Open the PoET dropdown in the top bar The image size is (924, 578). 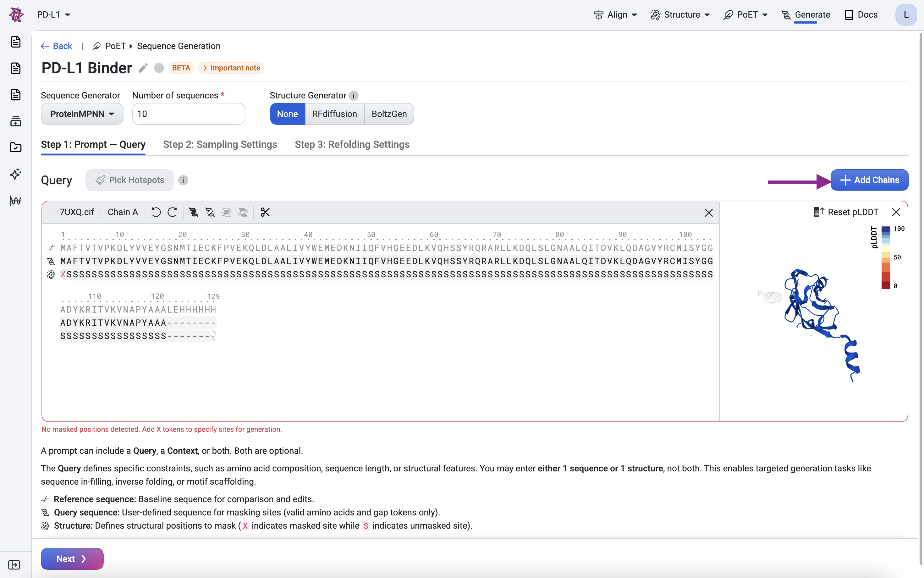pyautogui.click(x=745, y=14)
